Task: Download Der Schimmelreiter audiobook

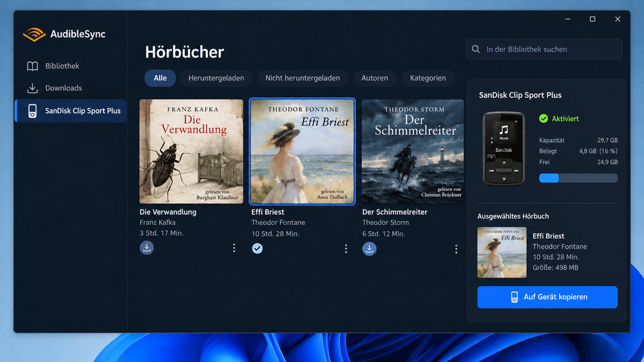Action: pyautogui.click(x=369, y=249)
